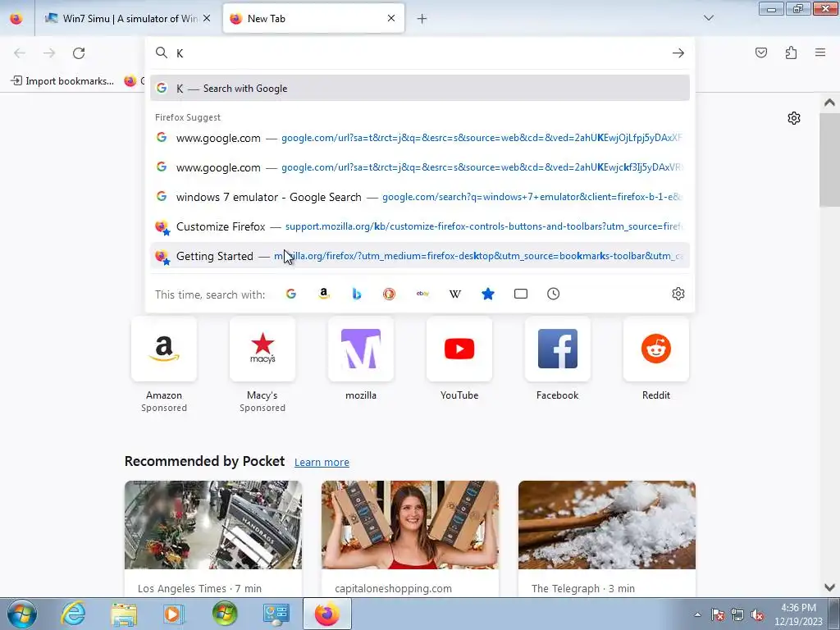Viewport: 840px width, 630px height.
Task: Click Action Center flag tray icon
Action: 717,614
